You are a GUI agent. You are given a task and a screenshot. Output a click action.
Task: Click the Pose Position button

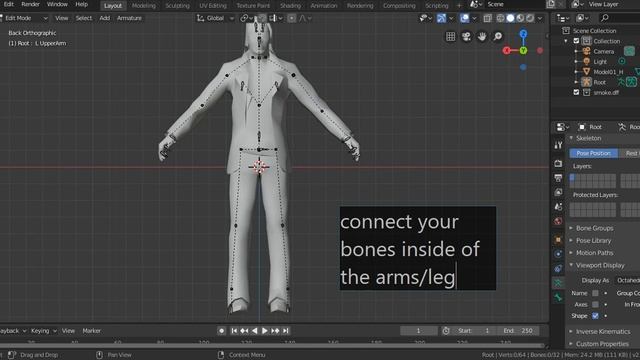(x=593, y=153)
